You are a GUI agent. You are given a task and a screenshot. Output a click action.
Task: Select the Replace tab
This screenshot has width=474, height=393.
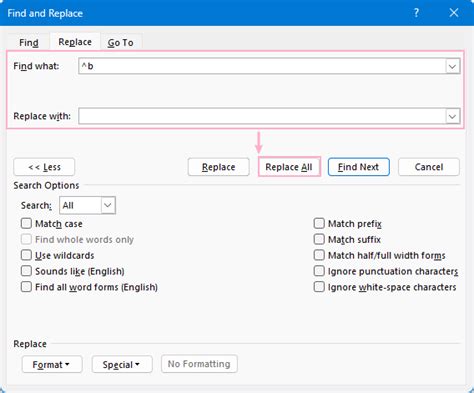click(x=75, y=42)
